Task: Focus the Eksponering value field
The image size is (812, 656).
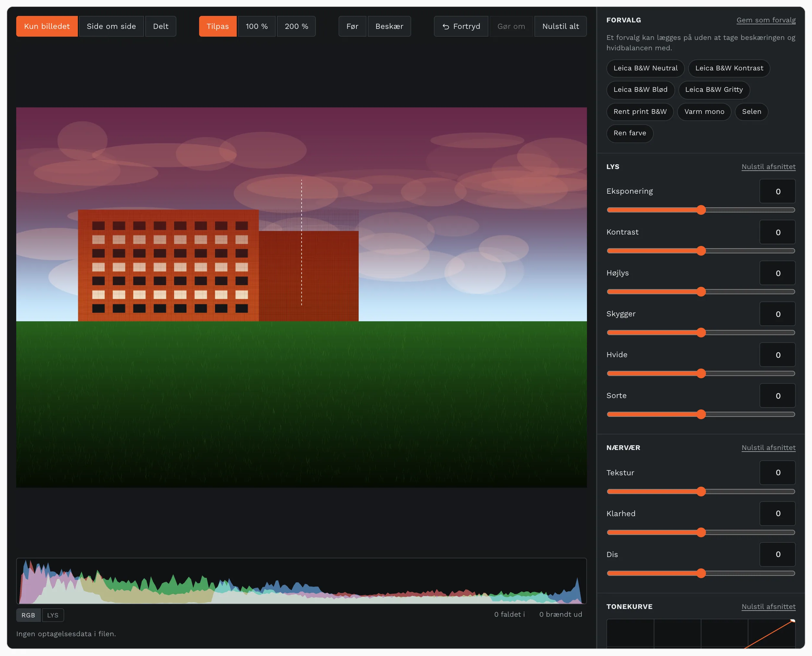Action: 777,191
